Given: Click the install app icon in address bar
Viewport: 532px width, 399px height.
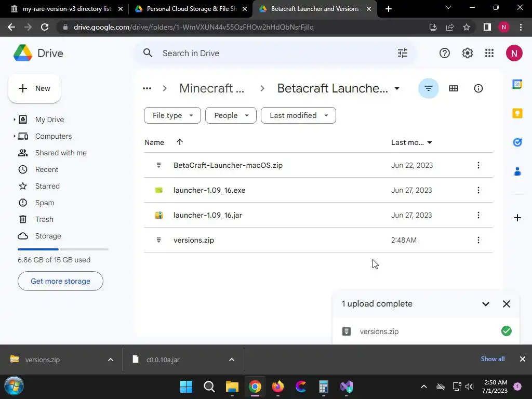Looking at the screenshot, I should click(433, 27).
